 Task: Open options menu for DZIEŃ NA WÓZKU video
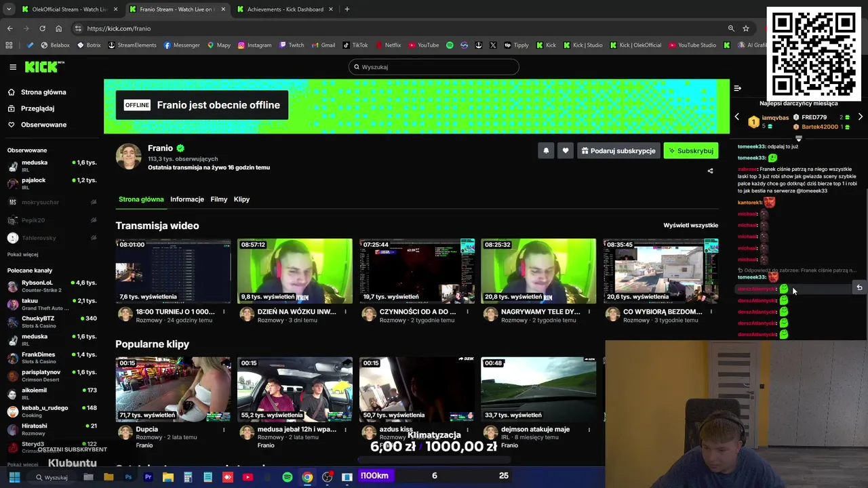pos(345,312)
